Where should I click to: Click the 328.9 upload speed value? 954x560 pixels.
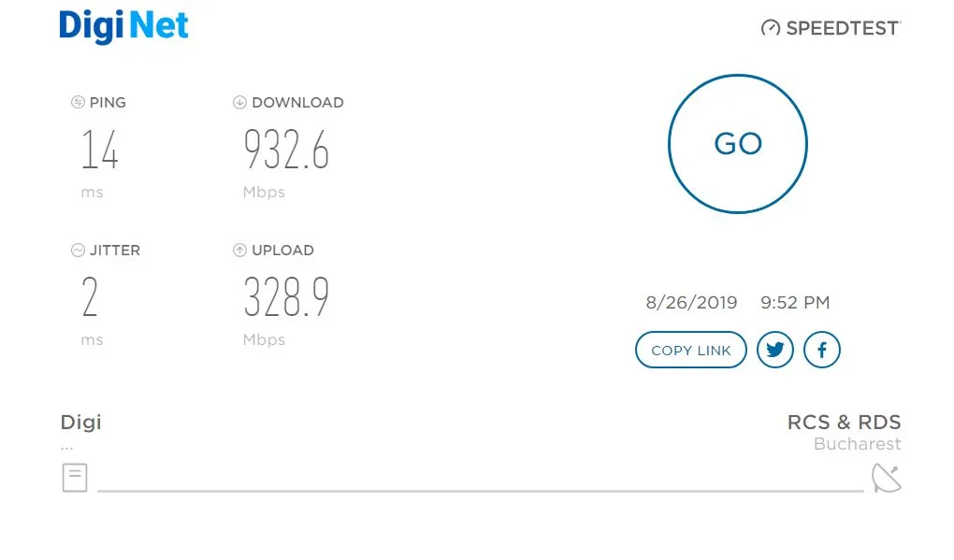coord(286,296)
